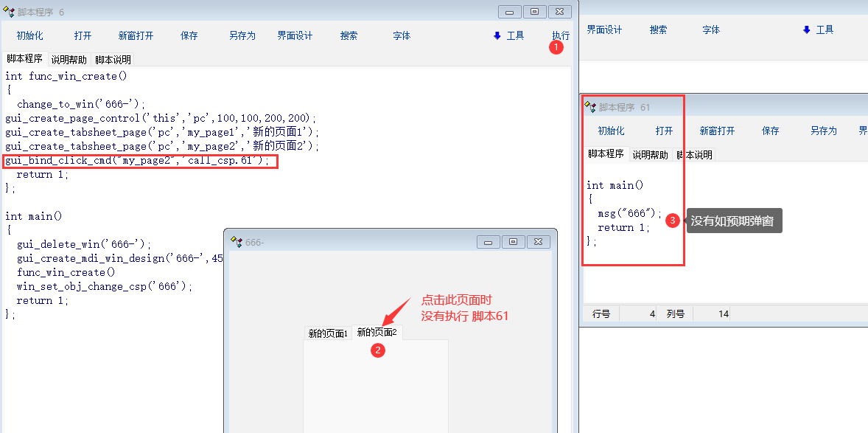Maximize the 666- window
This screenshot has width=868, height=433.
tap(514, 242)
